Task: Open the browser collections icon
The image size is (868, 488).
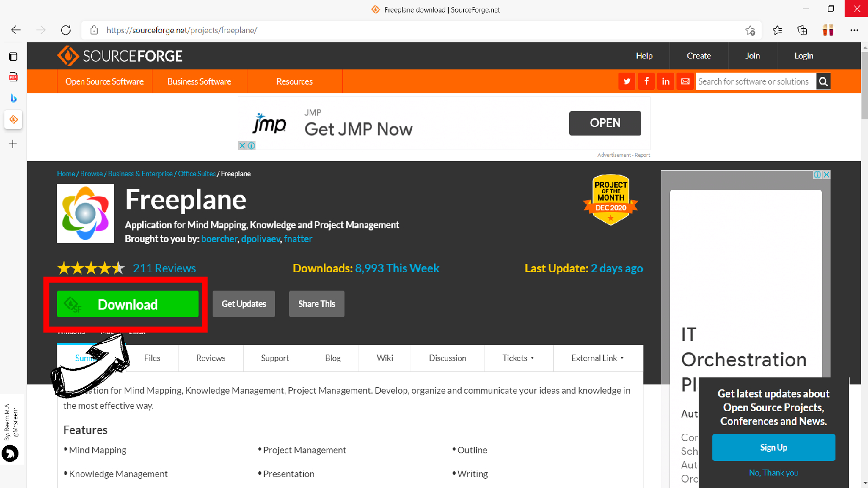Action: point(802,30)
